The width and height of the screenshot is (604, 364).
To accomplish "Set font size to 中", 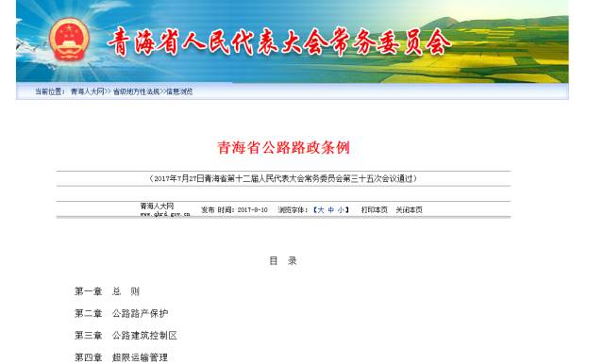I will point(331,210).
